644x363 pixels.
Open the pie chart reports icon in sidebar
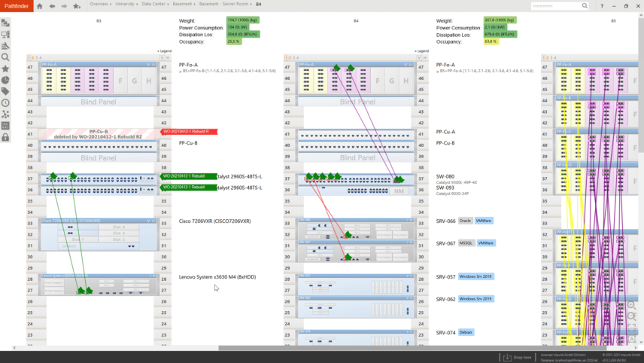(5, 80)
